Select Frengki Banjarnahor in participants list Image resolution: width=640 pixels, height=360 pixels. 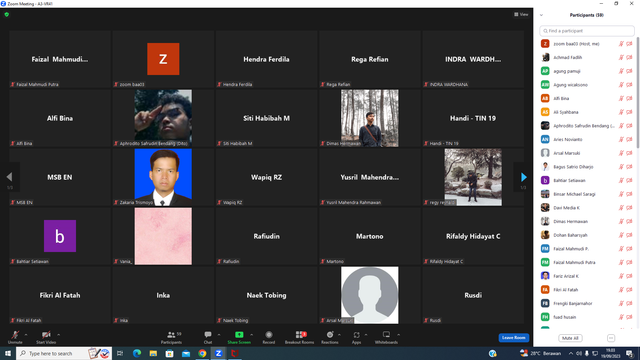point(586,303)
